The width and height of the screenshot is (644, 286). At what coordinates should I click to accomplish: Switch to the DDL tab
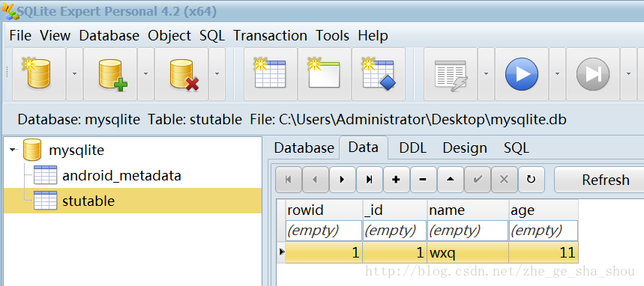click(x=413, y=147)
